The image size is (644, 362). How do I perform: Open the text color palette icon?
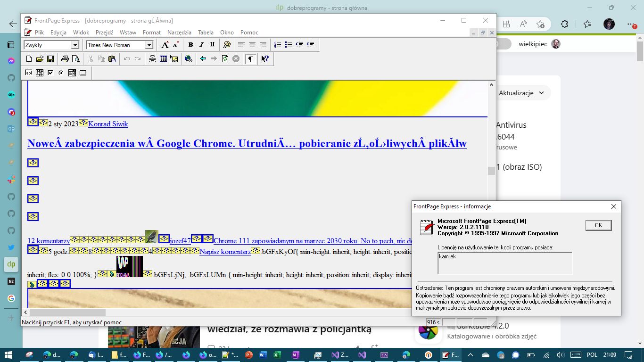[228, 44]
